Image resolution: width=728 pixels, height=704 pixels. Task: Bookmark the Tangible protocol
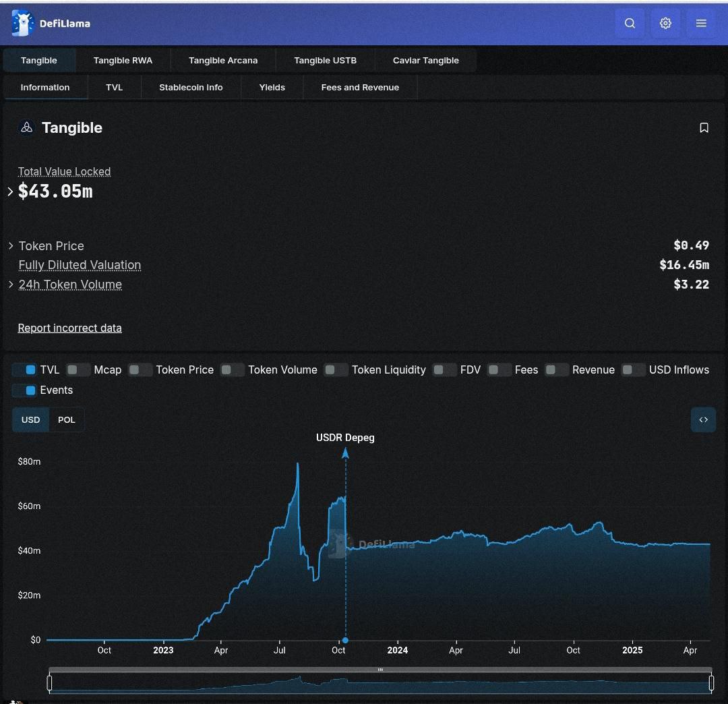[704, 127]
